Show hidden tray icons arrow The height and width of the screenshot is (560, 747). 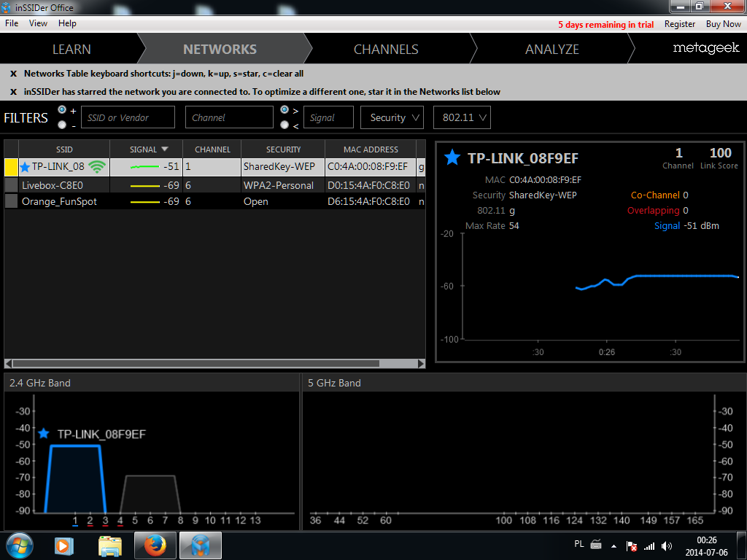pos(614,546)
